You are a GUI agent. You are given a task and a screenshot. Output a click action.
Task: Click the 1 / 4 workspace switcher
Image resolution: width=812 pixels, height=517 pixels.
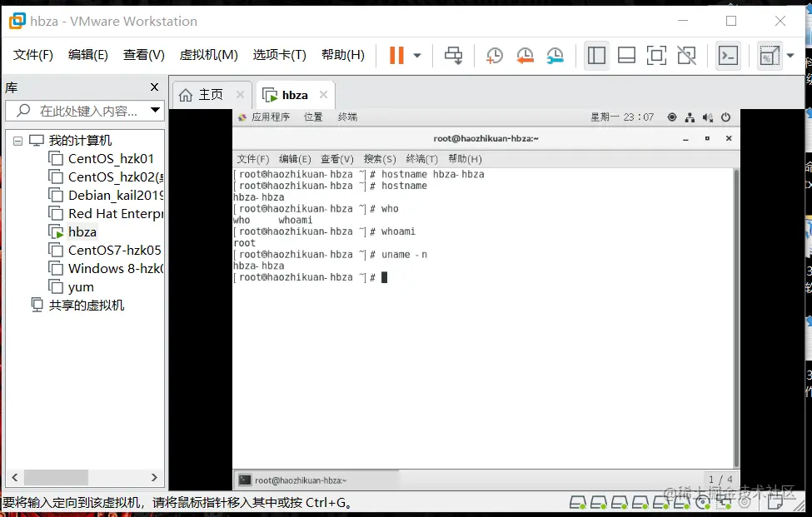(721, 480)
